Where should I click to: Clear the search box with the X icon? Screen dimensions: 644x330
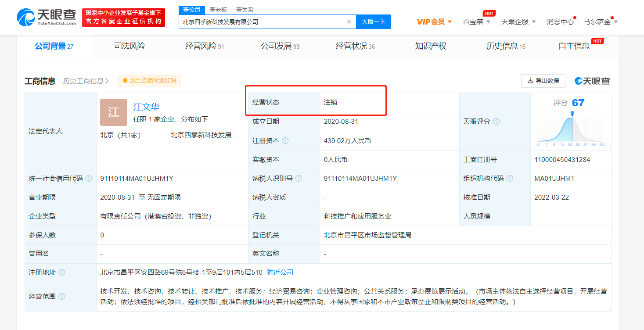(x=349, y=22)
